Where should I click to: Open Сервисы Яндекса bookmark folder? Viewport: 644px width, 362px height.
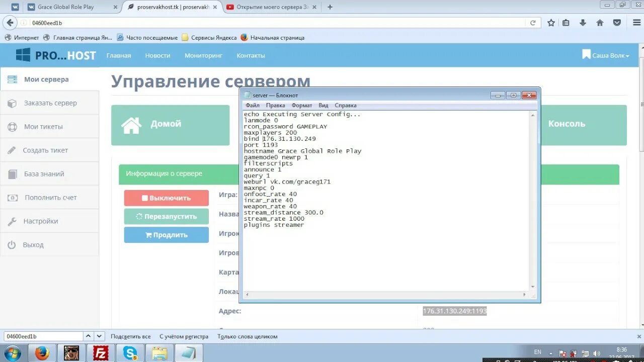[209, 38]
